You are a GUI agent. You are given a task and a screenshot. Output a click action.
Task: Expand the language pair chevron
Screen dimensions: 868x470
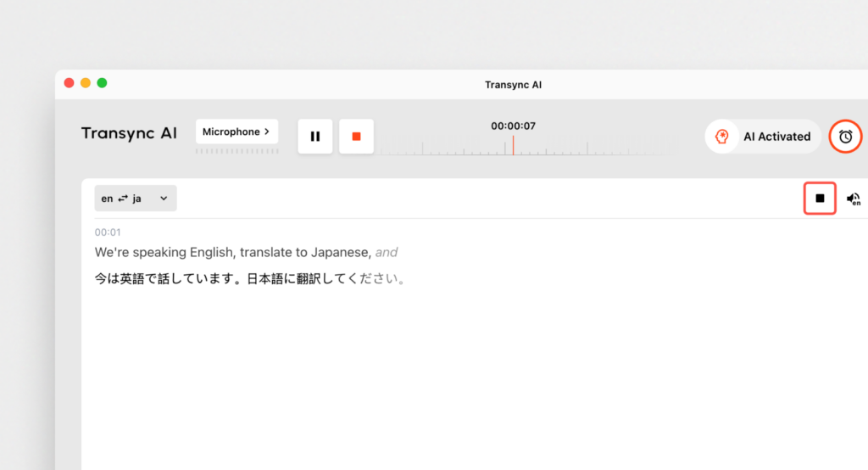(164, 199)
